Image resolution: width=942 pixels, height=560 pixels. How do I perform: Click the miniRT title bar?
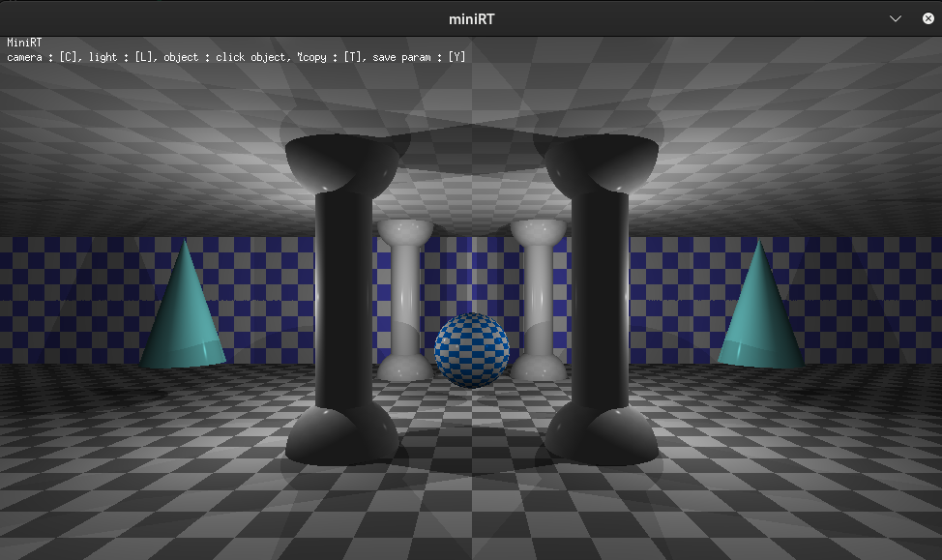coord(471,16)
